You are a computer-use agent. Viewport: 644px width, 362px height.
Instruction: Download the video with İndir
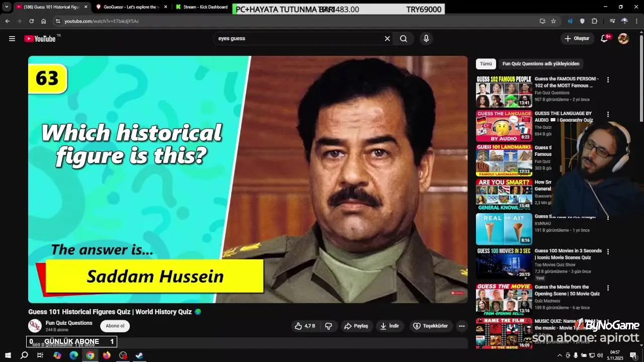pos(390,326)
